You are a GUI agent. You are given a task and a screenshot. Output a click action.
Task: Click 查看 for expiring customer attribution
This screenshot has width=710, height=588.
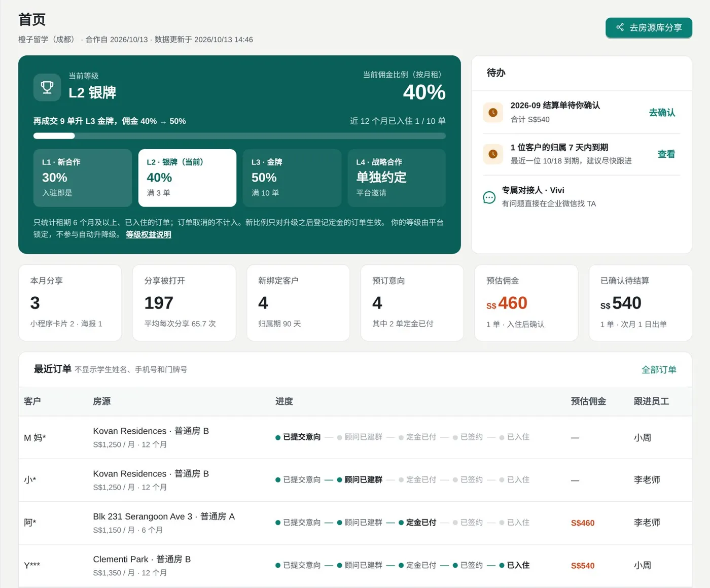(x=666, y=154)
